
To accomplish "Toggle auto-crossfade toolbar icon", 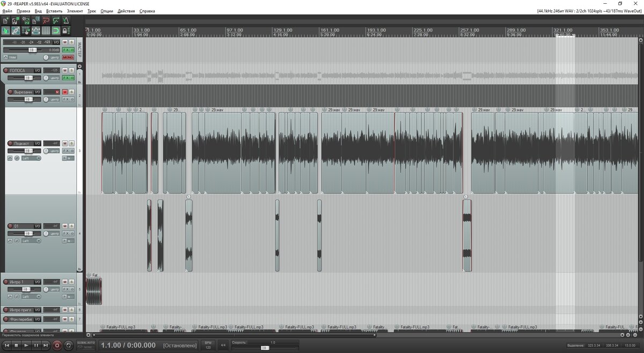I will pos(5,31).
